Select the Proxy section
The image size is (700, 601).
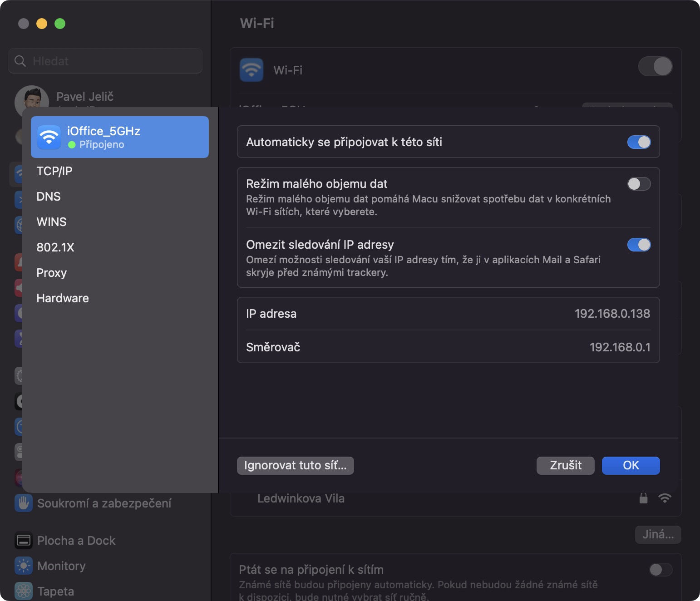coord(52,273)
